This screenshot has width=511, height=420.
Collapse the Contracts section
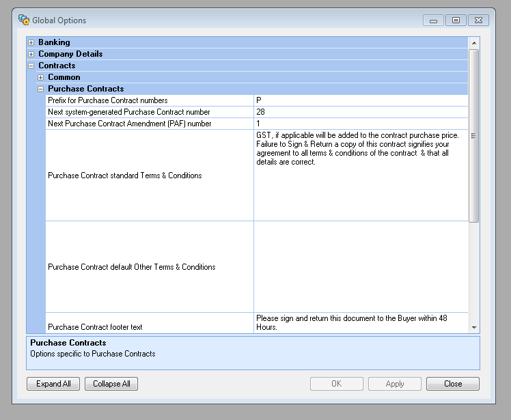pyautogui.click(x=31, y=66)
